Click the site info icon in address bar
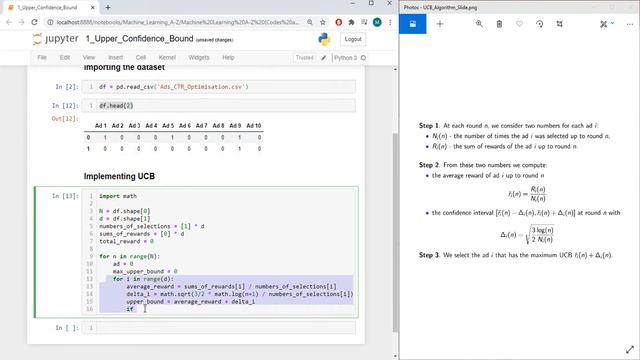This screenshot has width=640, height=360. coord(50,22)
